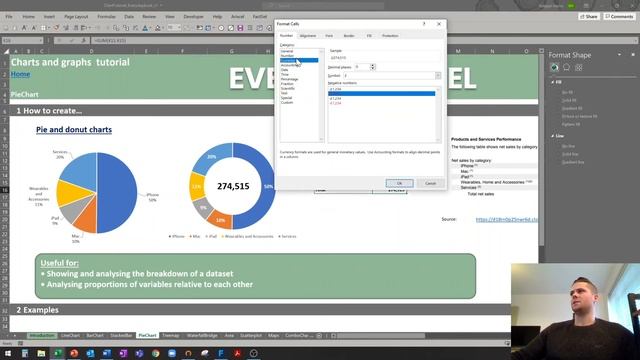Open Outlook from taskbar
640x360 pixels.
click(x=90, y=353)
